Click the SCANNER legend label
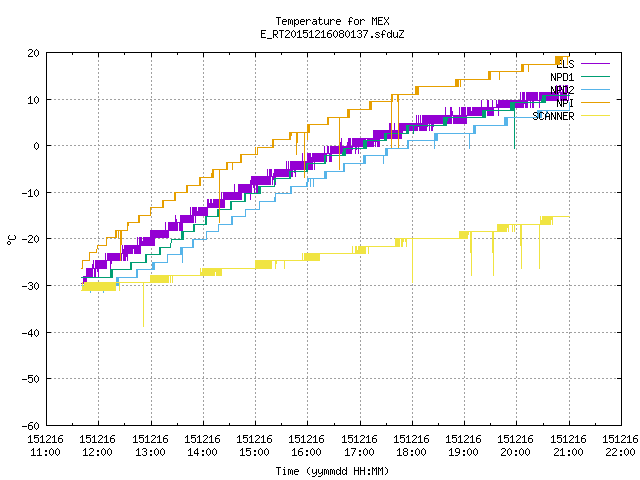Viewport: 640px width, 480px height. coord(553,116)
